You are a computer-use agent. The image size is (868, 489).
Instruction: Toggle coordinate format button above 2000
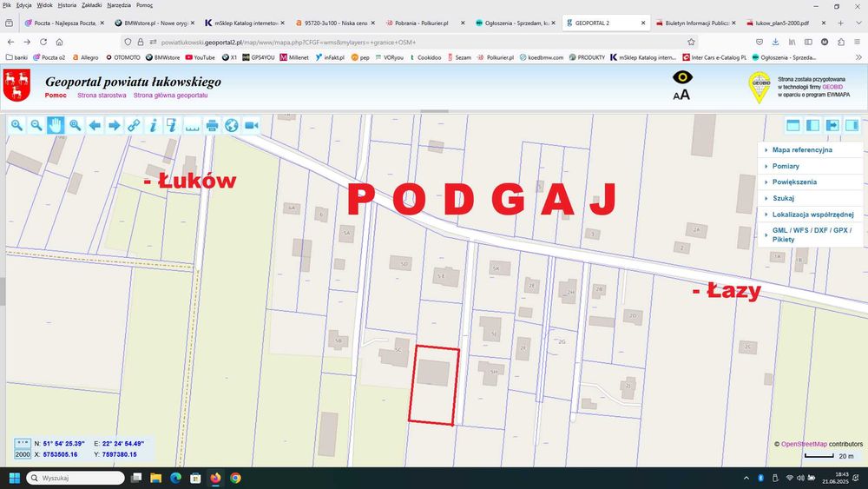pos(23,444)
